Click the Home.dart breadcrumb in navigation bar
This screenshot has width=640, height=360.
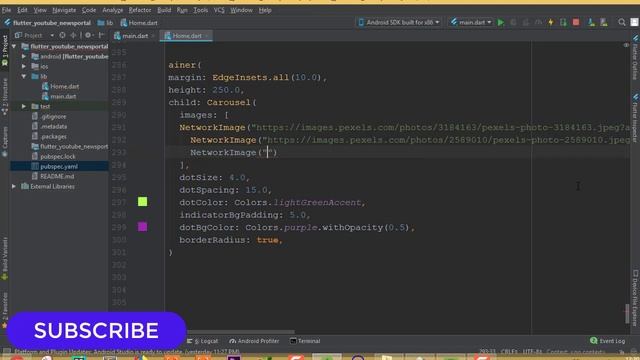(x=139, y=23)
